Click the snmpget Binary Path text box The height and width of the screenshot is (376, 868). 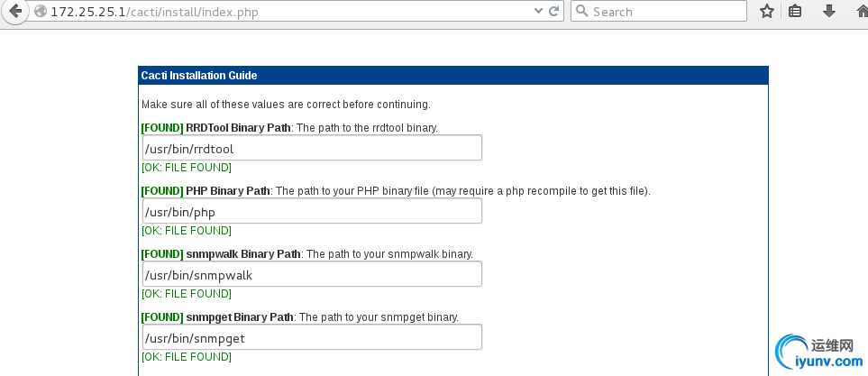point(311,337)
